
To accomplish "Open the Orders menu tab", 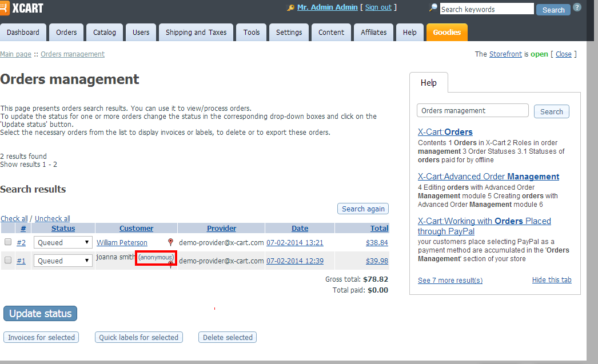I will point(66,33).
